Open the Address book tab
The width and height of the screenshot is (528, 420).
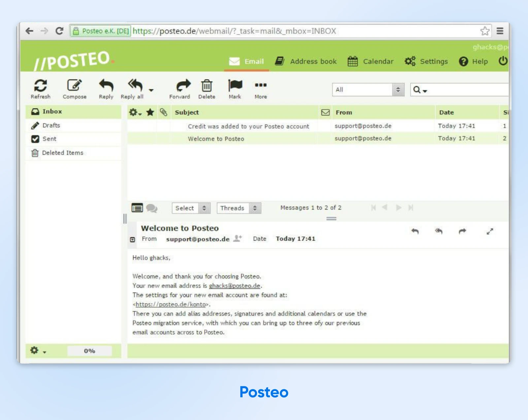coord(306,61)
